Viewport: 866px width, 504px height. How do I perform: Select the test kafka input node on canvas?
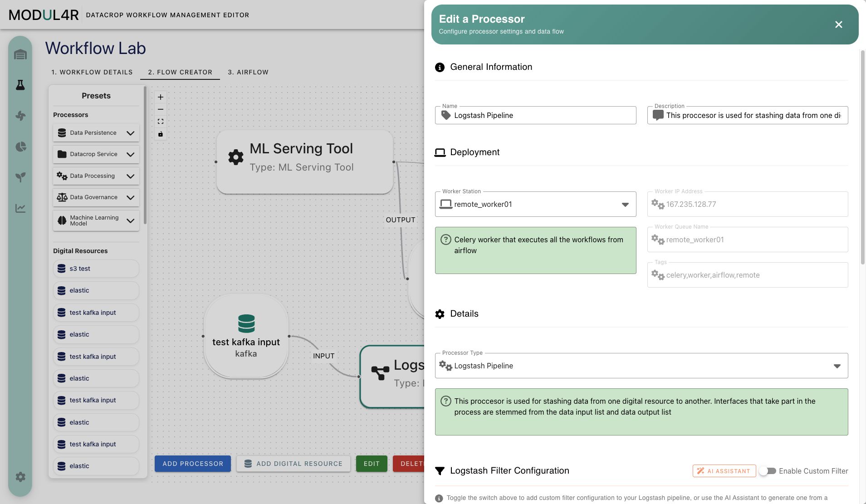tap(246, 336)
